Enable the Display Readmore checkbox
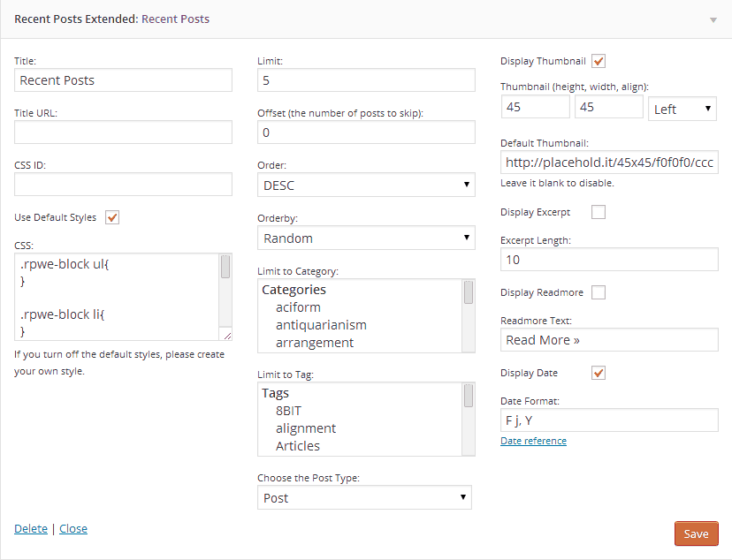The image size is (732, 560). 599,292
